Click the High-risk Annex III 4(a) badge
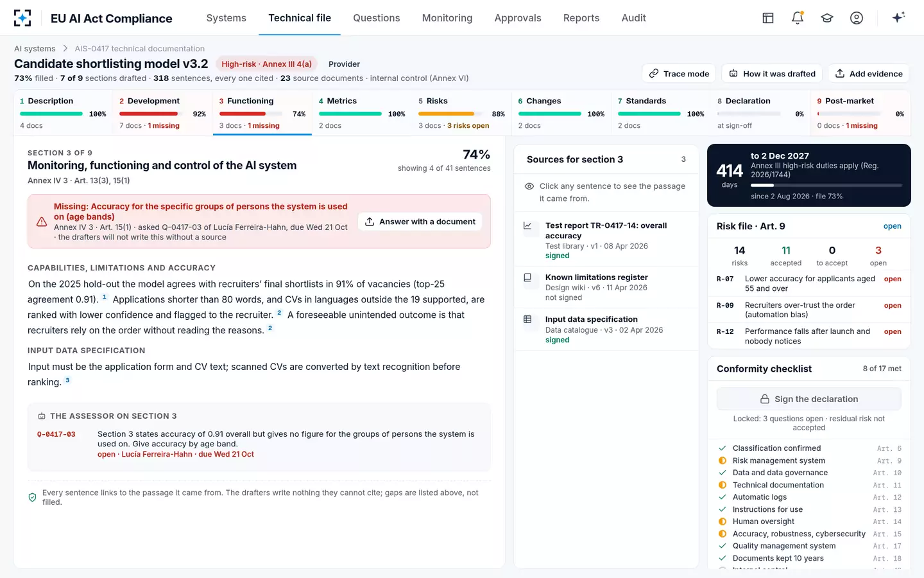The width and height of the screenshot is (924, 578). click(266, 64)
